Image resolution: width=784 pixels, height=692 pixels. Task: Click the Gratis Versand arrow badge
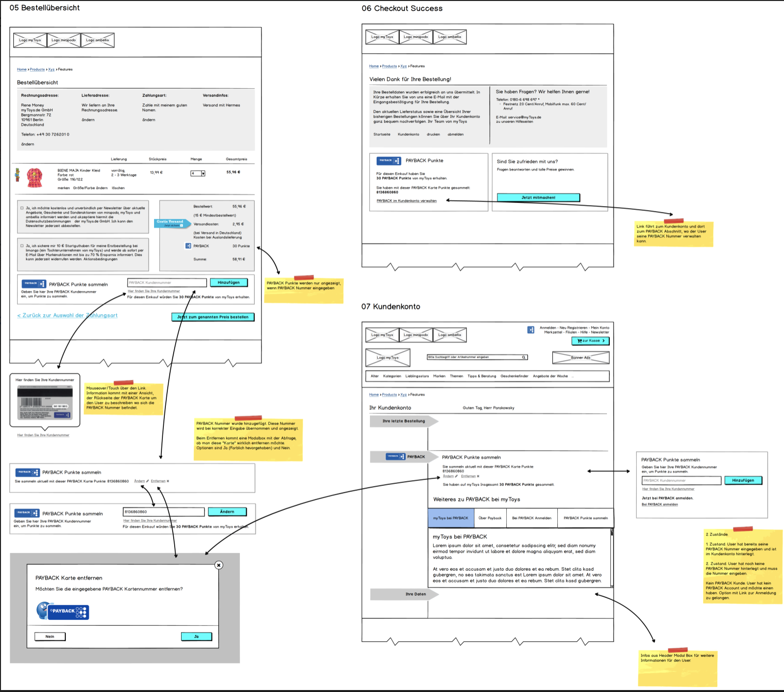coord(172,223)
